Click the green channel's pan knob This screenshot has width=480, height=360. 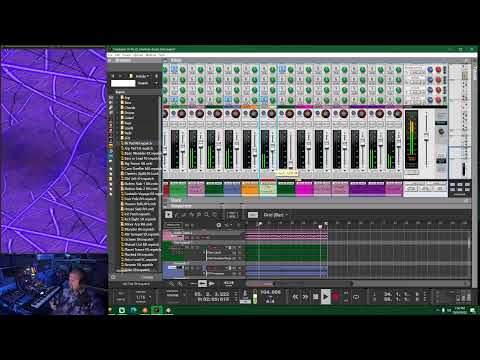point(182,114)
